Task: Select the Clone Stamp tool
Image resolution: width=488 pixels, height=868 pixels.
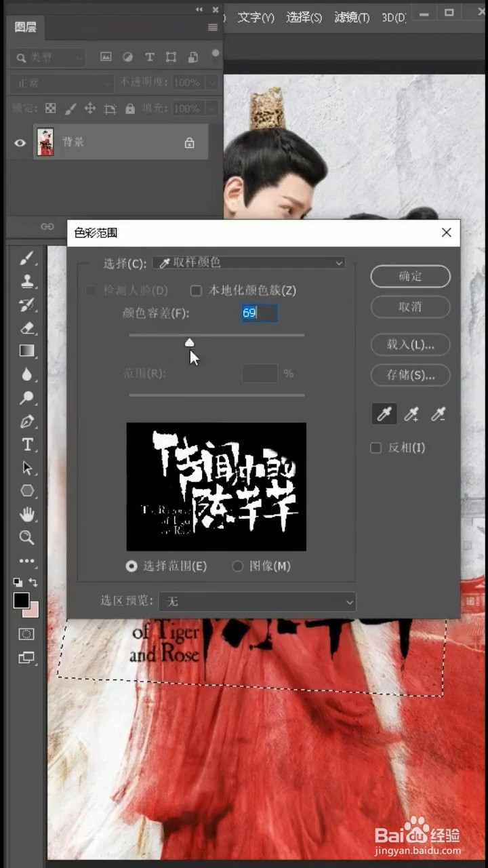Action: [27, 281]
